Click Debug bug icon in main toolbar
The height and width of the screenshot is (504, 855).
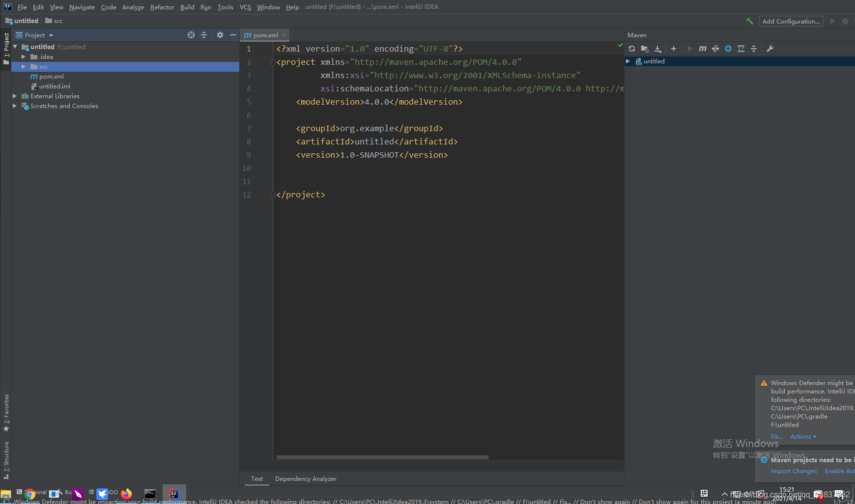[845, 21]
